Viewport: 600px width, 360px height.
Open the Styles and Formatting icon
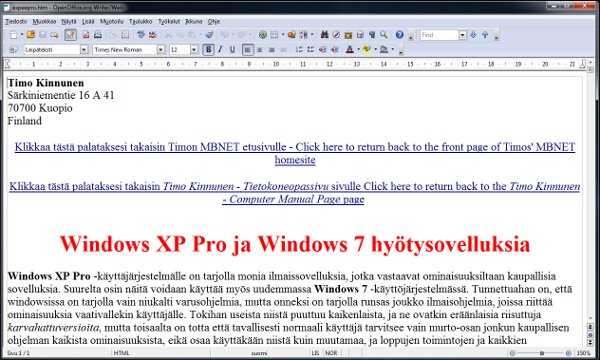coord(13,49)
